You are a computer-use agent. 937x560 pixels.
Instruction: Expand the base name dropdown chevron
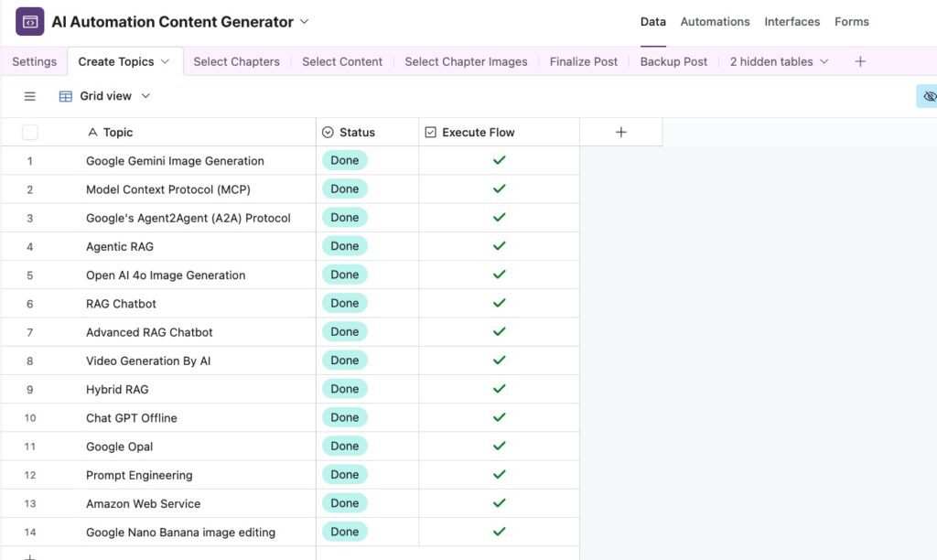tap(304, 22)
